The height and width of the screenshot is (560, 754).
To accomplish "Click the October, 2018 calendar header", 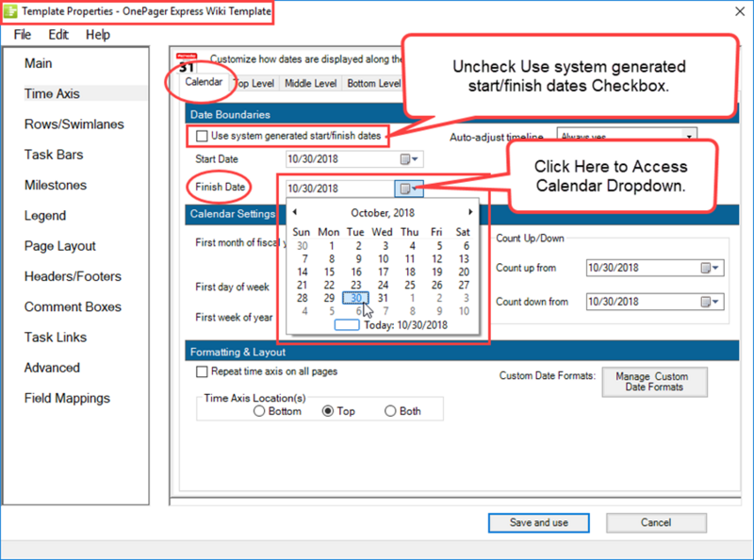I will pos(383,213).
